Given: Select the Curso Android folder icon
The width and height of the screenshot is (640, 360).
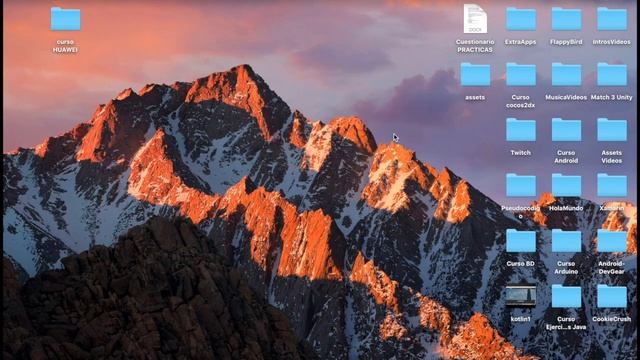Looking at the screenshot, I should pyautogui.click(x=566, y=130).
